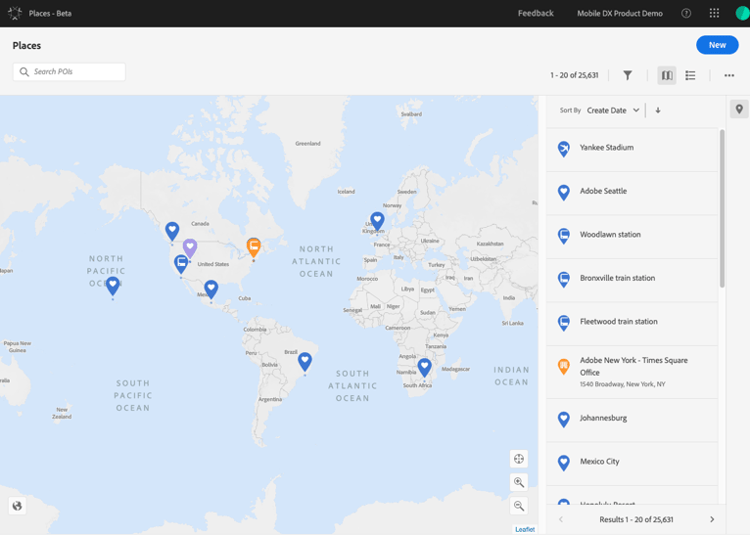This screenshot has height=535, width=750.
Task: Click the recenter map crosshair icon
Action: click(518, 459)
